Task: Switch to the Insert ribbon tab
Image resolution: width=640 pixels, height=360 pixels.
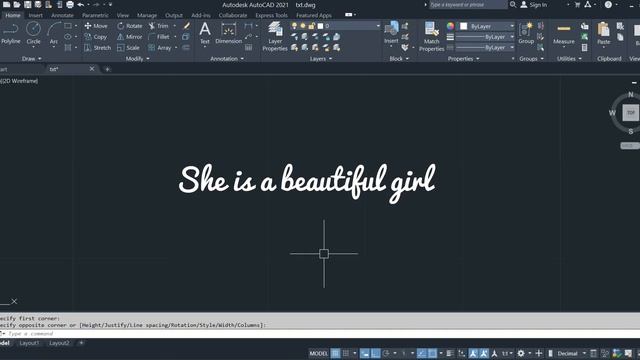Action: point(36,15)
